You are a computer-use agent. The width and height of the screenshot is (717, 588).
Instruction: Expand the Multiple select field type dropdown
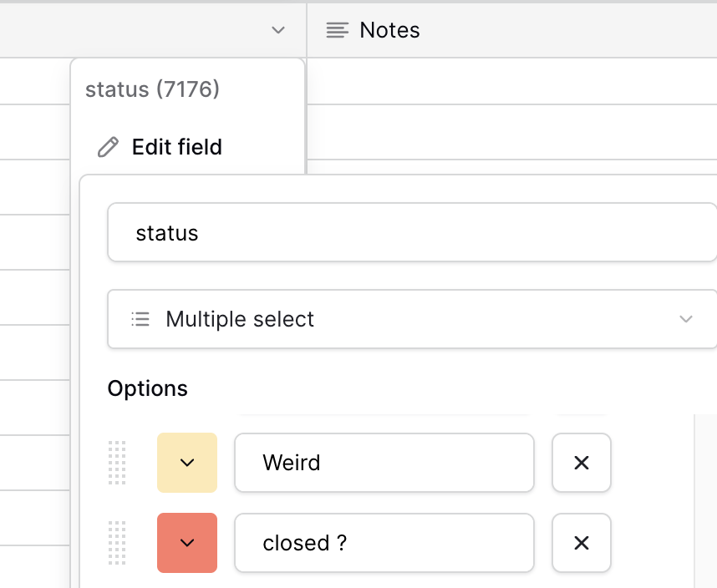click(x=412, y=319)
